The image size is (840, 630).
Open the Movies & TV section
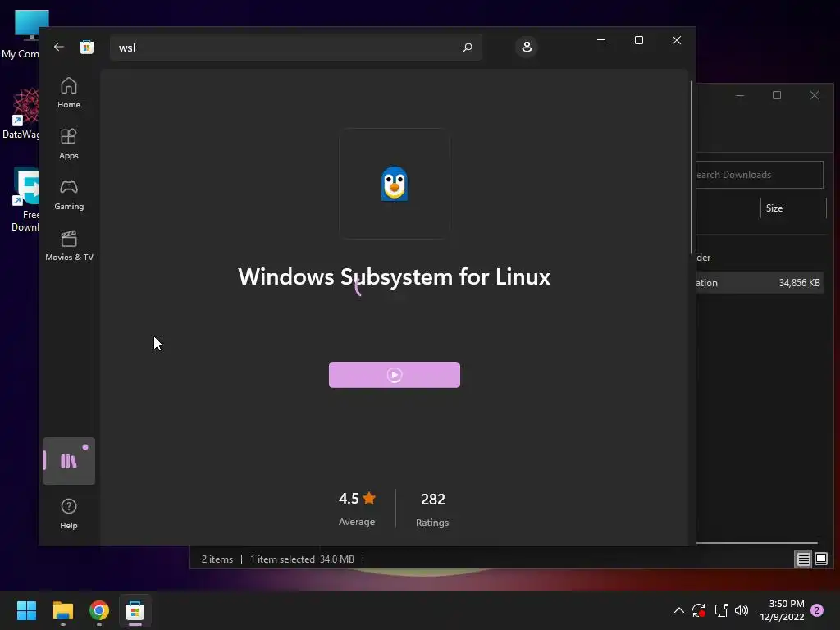69,246
